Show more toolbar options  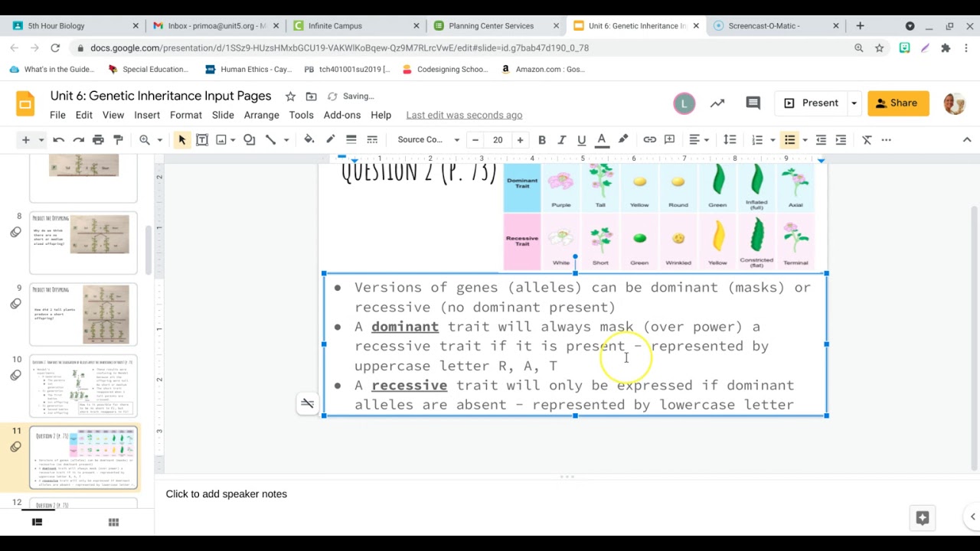pyautogui.click(x=887, y=140)
